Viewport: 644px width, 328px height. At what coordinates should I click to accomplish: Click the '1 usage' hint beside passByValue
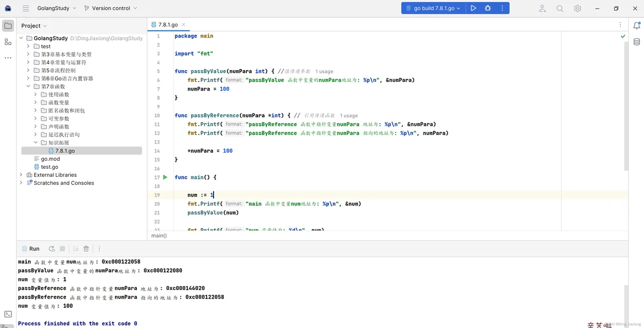(324, 71)
